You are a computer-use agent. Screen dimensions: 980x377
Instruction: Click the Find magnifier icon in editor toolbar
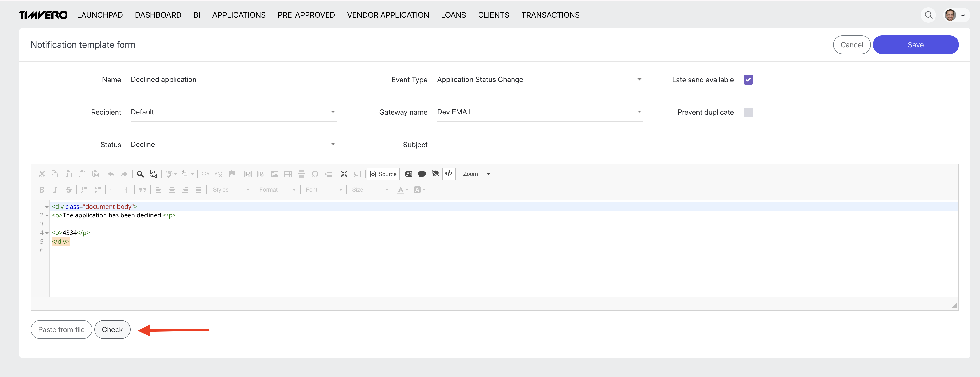pos(140,174)
